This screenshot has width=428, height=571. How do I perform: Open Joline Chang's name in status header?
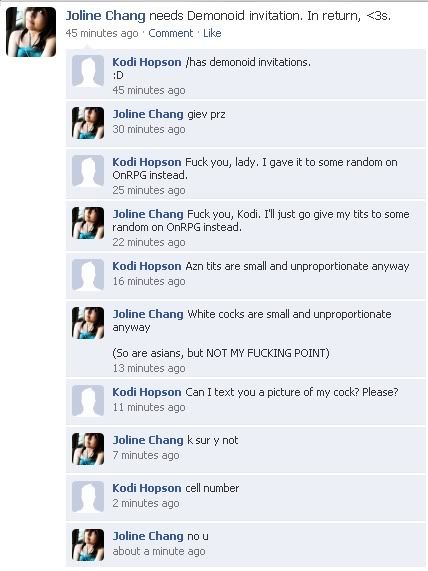[x=105, y=16]
